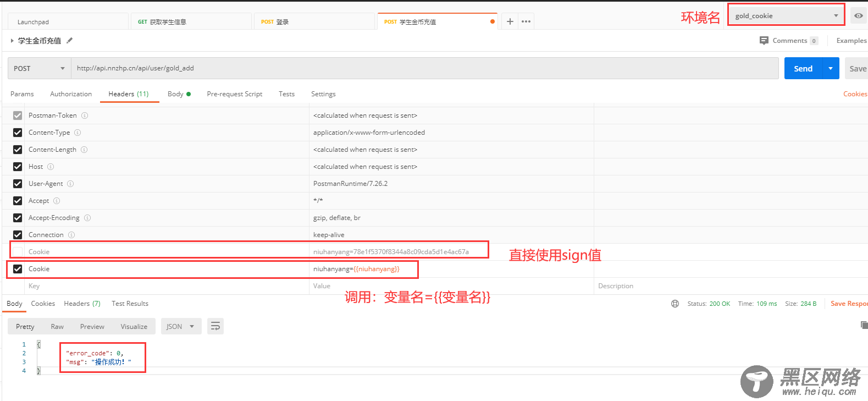Open the POST method dropdown
Screen dimensions: 868x401
tap(40, 68)
